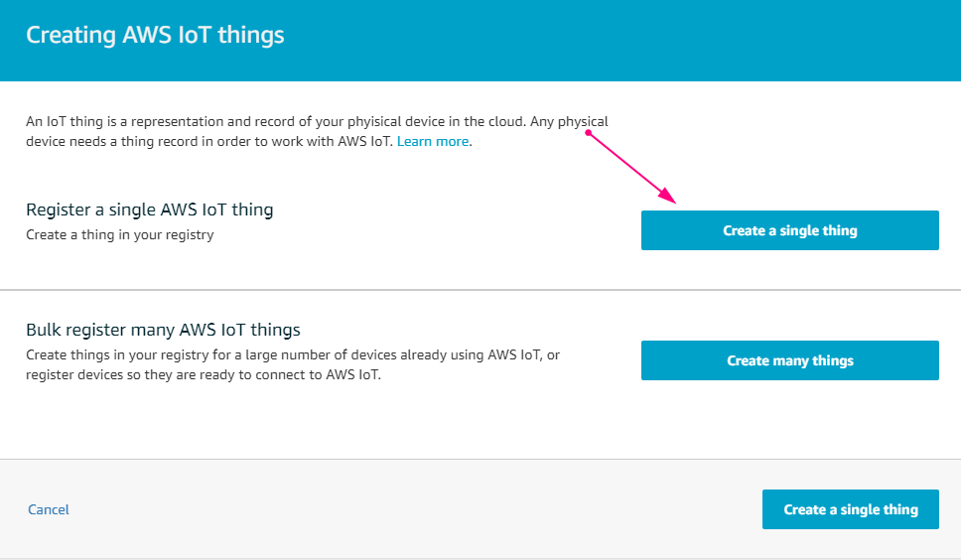Click the pink arrow's starting dot
Screen dimensions: 961x560
(x=588, y=133)
